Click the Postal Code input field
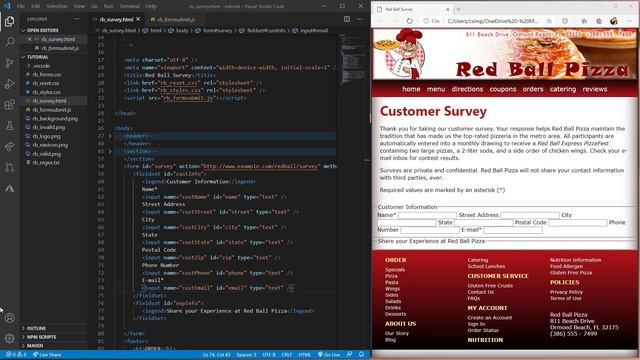 coord(578,223)
